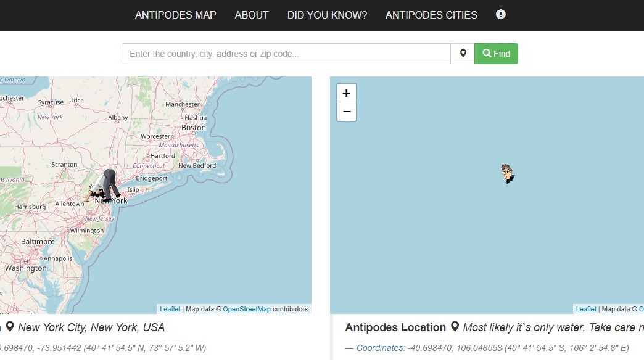Navigate to Antipodes Cities
644x362 pixels.
point(431,15)
